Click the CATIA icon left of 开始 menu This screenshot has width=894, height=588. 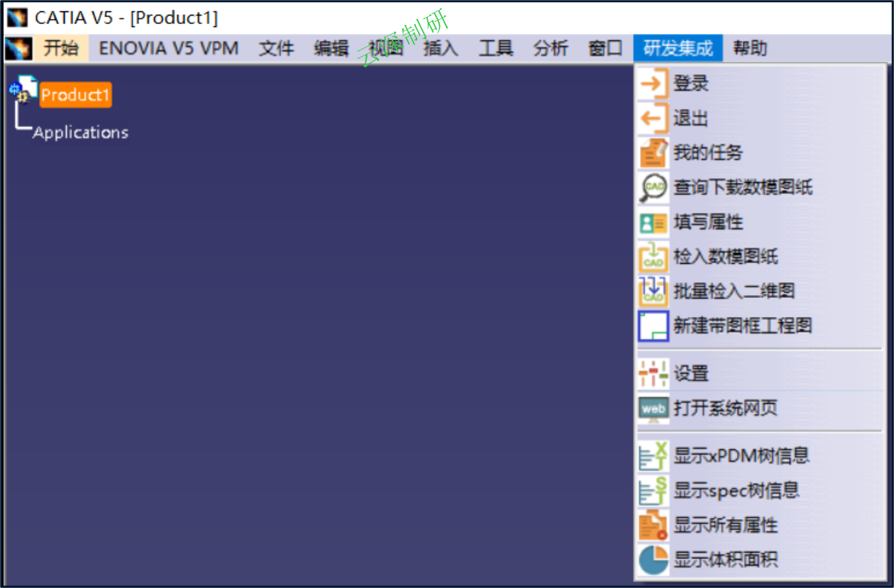[x=18, y=49]
